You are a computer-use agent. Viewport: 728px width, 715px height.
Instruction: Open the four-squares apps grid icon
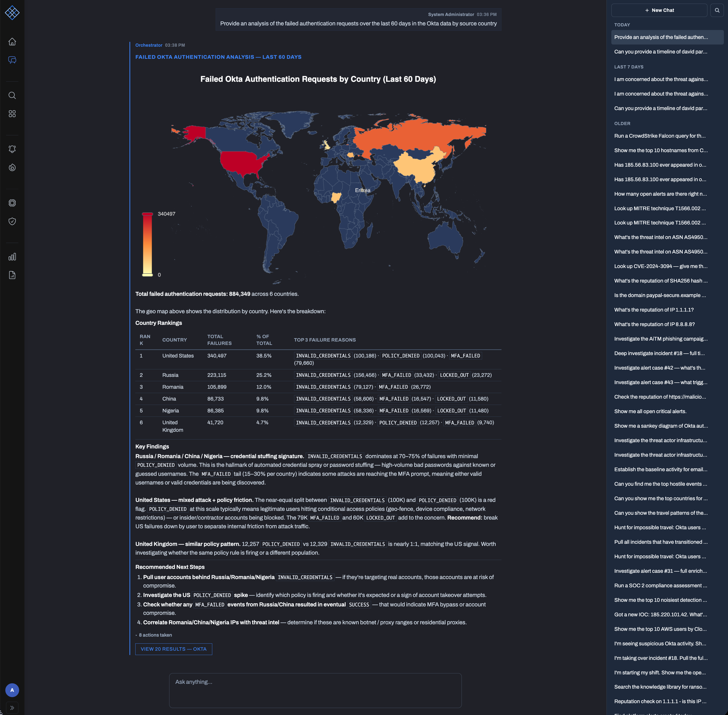pos(12,114)
